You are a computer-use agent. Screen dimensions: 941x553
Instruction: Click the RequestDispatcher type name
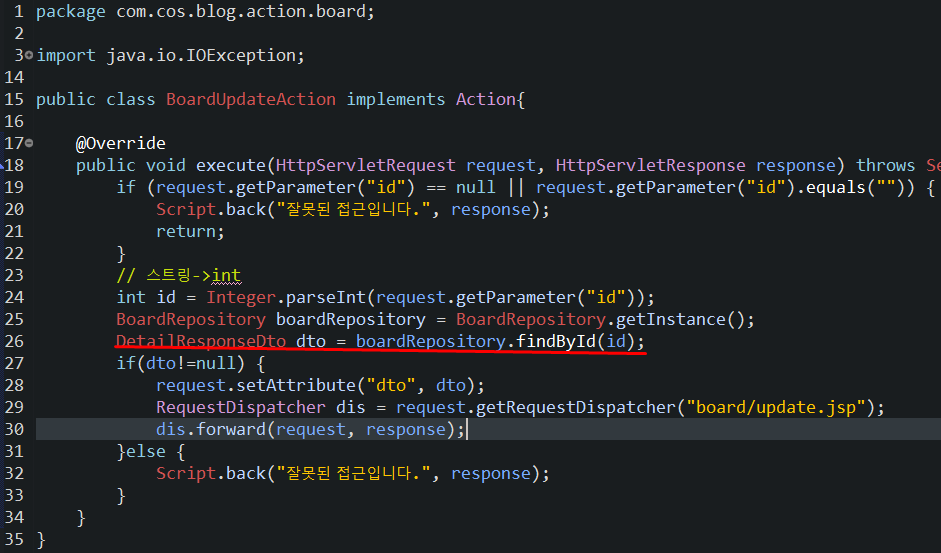pyautogui.click(x=241, y=407)
